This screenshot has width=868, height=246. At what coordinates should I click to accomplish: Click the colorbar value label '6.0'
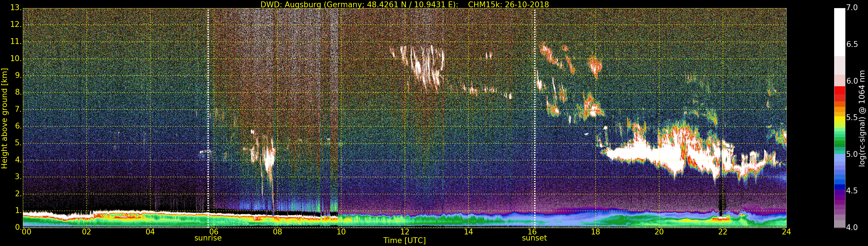coord(852,81)
